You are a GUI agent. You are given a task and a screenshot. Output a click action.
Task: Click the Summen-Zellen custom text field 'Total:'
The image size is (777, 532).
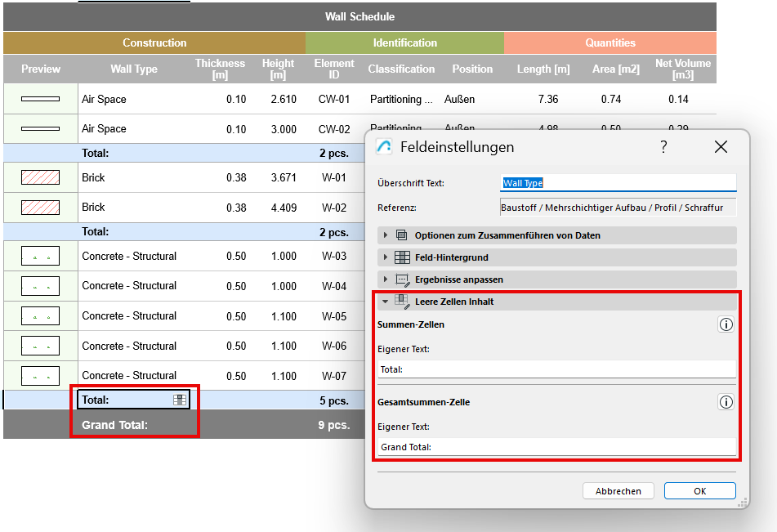[557, 369]
